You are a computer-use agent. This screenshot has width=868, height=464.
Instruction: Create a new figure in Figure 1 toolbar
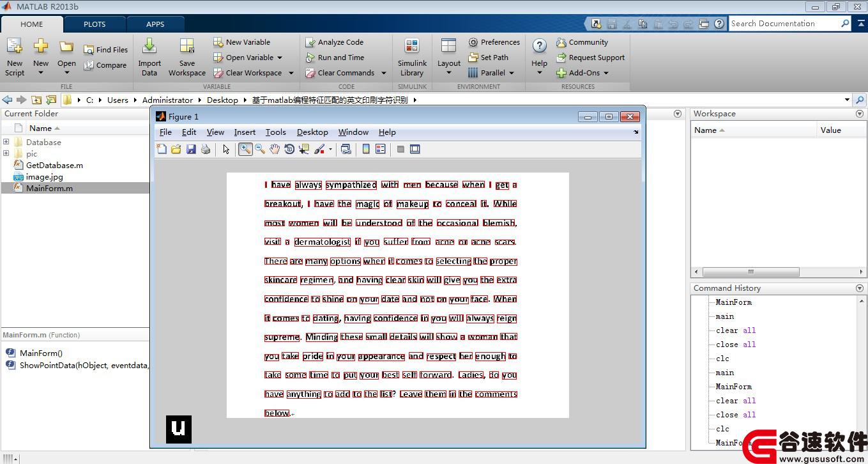162,149
